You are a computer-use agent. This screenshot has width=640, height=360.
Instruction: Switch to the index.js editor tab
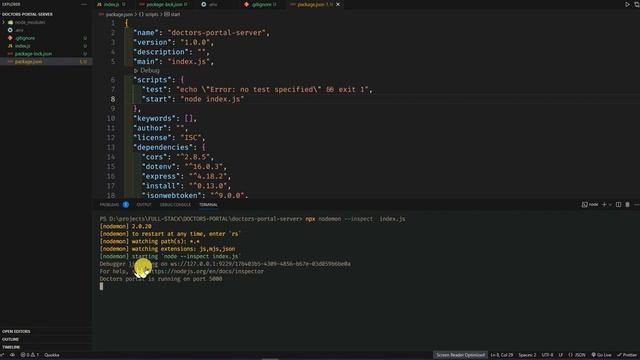[111, 4]
